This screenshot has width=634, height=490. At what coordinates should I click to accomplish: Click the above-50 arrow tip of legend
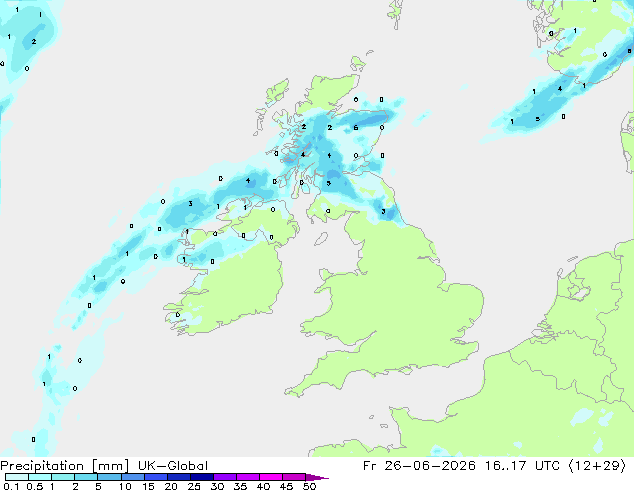(317, 477)
